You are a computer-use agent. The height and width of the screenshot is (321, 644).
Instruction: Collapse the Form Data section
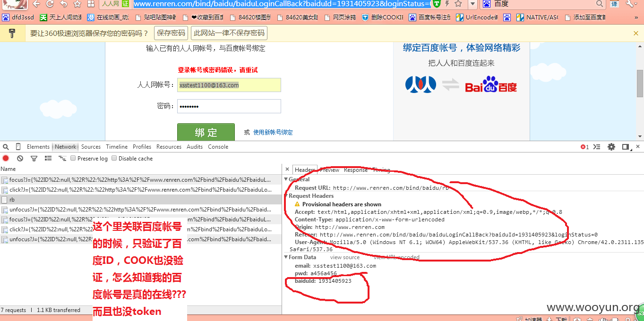286,257
